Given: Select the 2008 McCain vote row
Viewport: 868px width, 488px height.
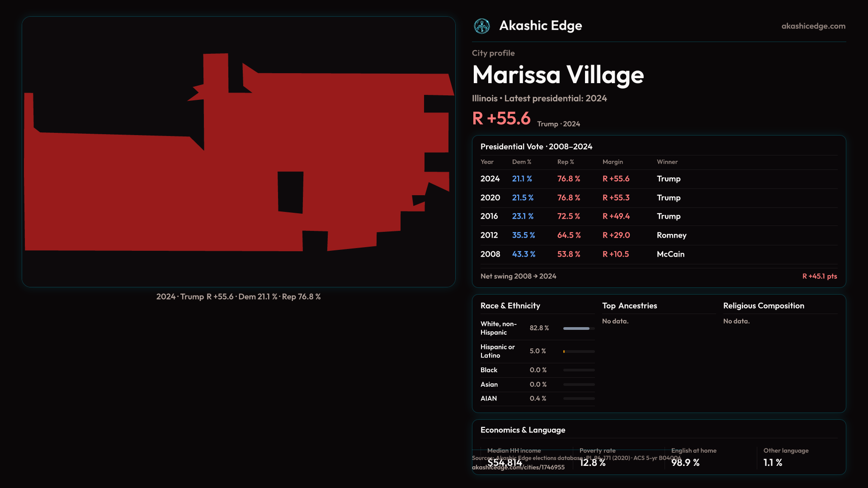Looking at the screenshot, I should [658, 254].
